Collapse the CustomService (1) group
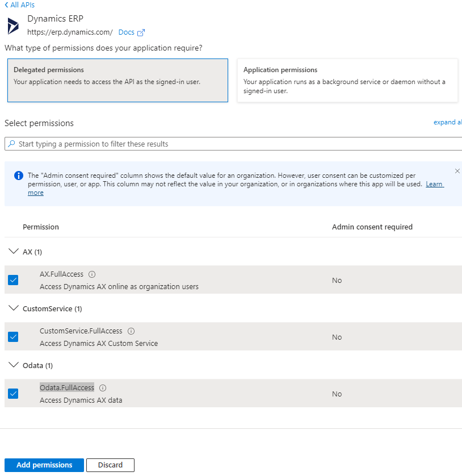The height and width of the screenshot is (476, 462). (x=14, y=308)
